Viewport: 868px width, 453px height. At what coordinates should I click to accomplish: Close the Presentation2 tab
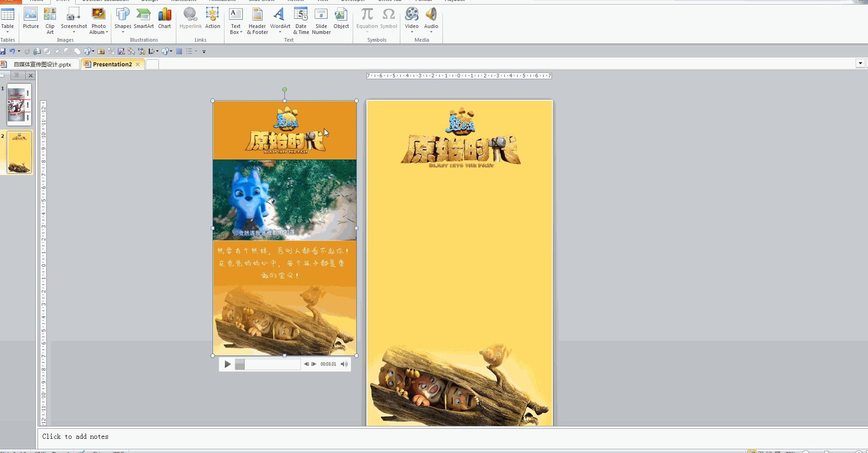pyautogui.click(x=137, y=65)
